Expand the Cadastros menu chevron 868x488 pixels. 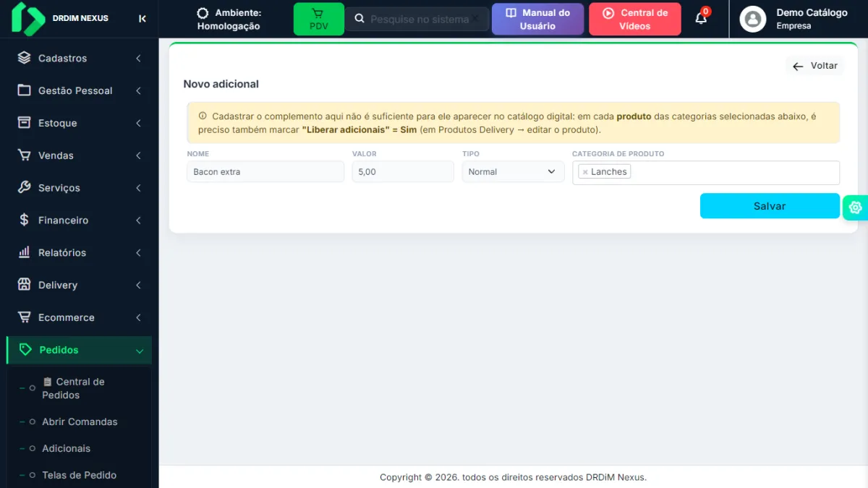point(138,58)
